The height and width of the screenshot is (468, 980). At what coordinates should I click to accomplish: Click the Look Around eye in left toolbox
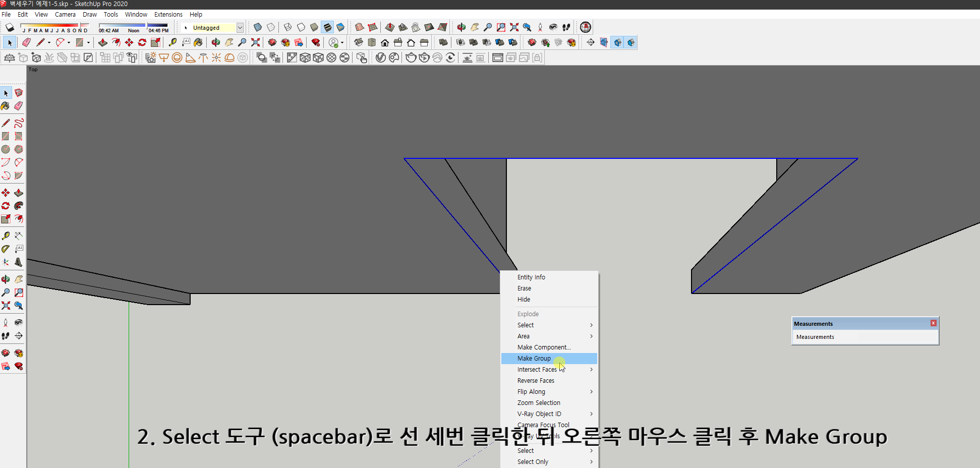pos(19,323)
